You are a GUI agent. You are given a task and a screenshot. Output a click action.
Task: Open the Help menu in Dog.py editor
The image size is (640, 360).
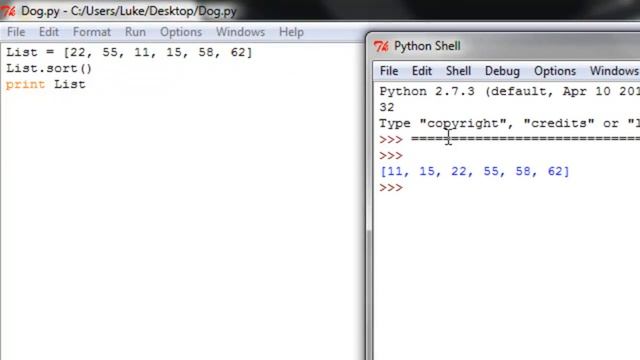(x=291, y=32)
